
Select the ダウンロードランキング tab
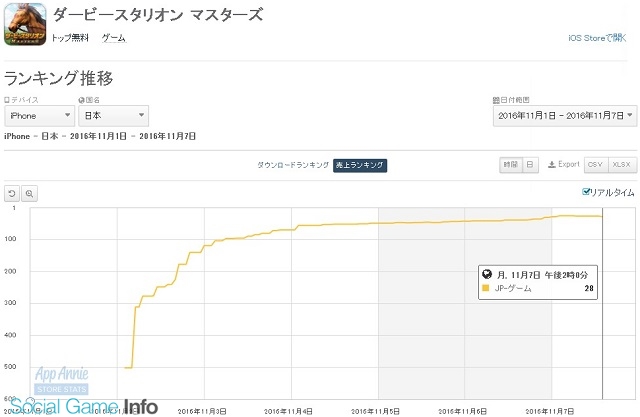coord(293,165)
